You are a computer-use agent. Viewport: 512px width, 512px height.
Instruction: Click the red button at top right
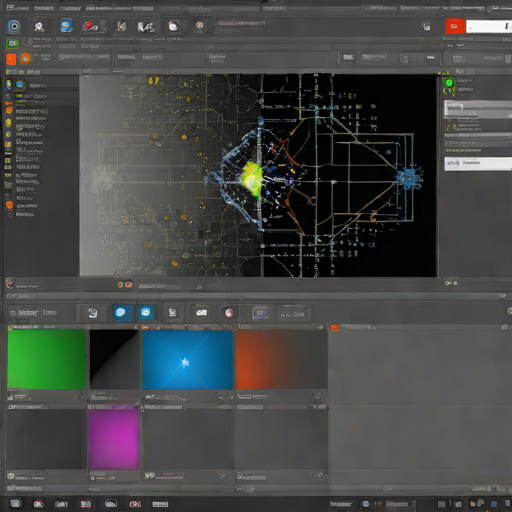(455, 26)
